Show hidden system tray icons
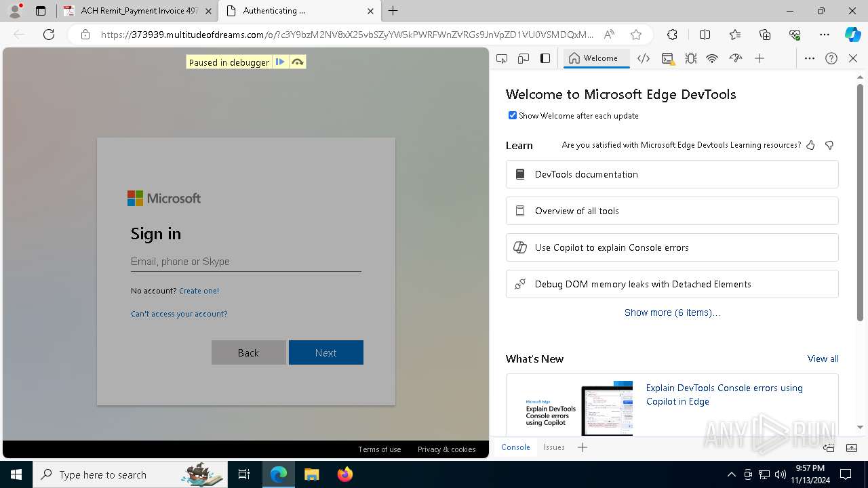This screenshot has height=488, width=868. click(x=731, y=474)
